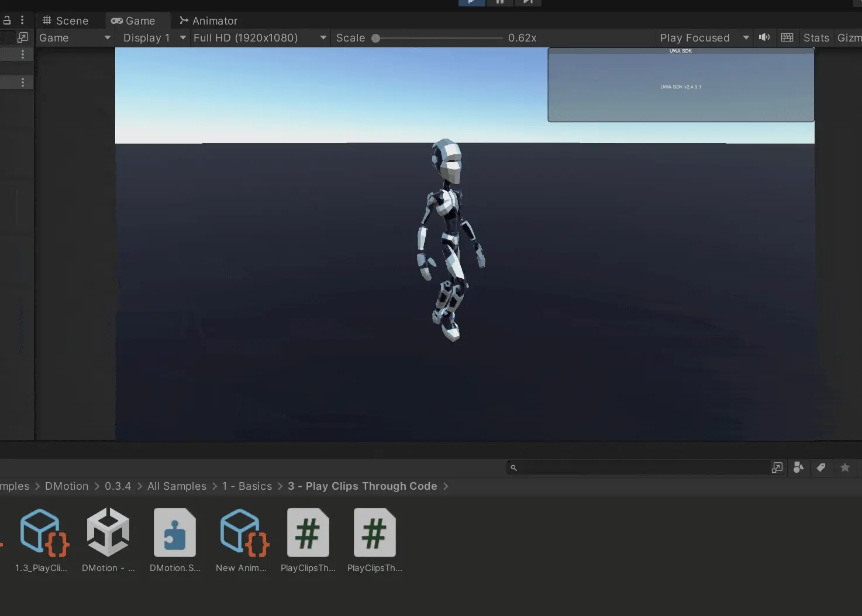This screenshot has height=616, width=862.
Task: Click search by type filter icon
Action: coord(798,468)
